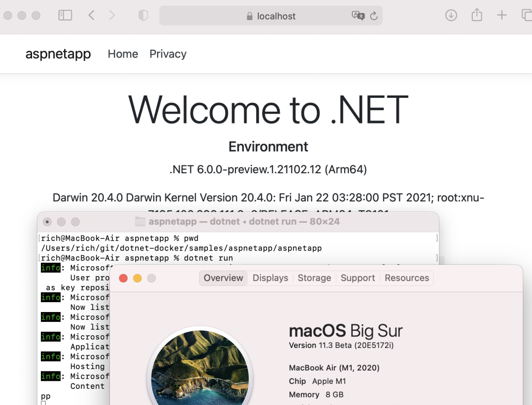Image resolution: width=532 pixels, height=405 pixels.
Task: Switch to the Resources tab
Action: 407,278
